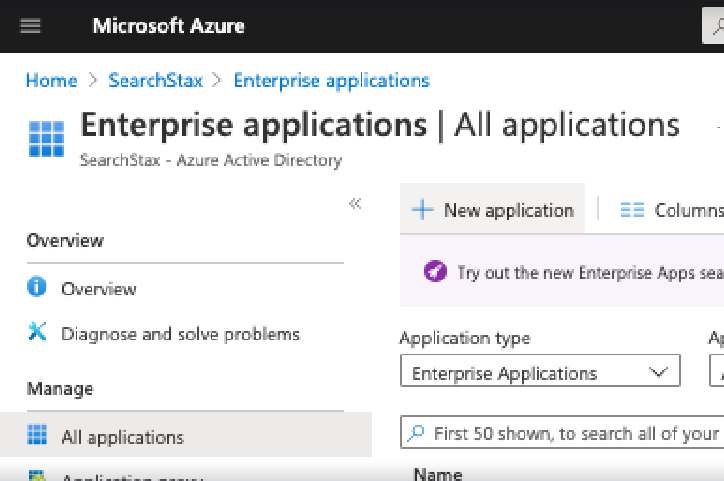This screenshot has height=481, width=724.
Task: Click the Enterprise applications grid icon
Action: 46,139
